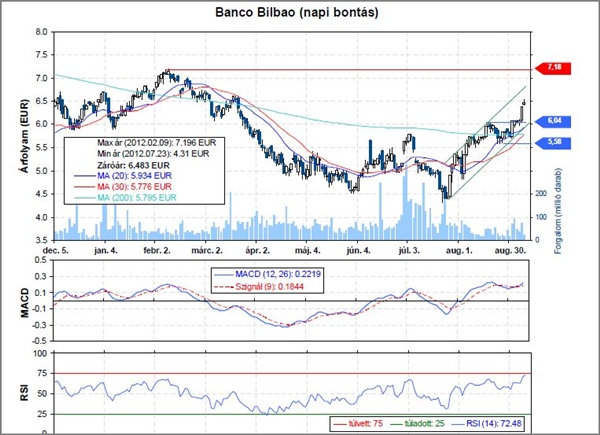Viewport: 600px width, 435px height.
Task: Click the RSI panel axis label
Action: pyautogui.click(x=24, y=393)
